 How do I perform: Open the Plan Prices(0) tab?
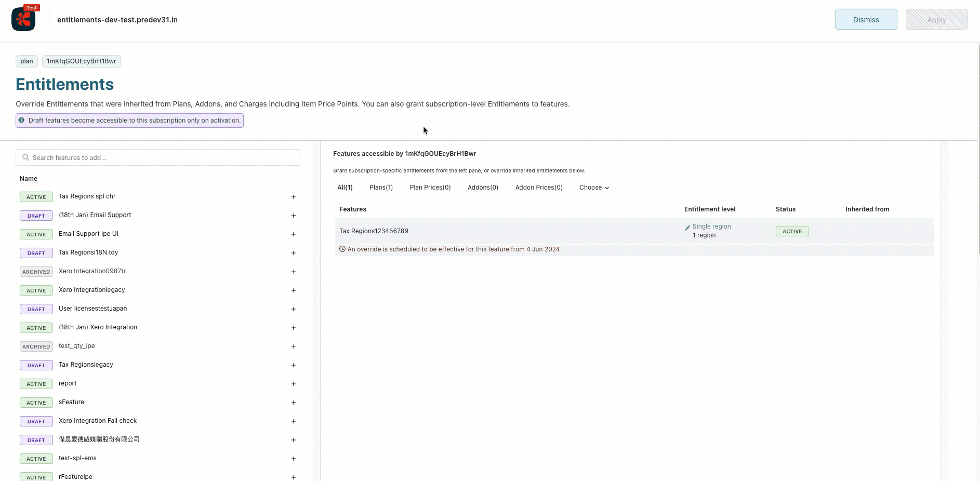[430, 188]
